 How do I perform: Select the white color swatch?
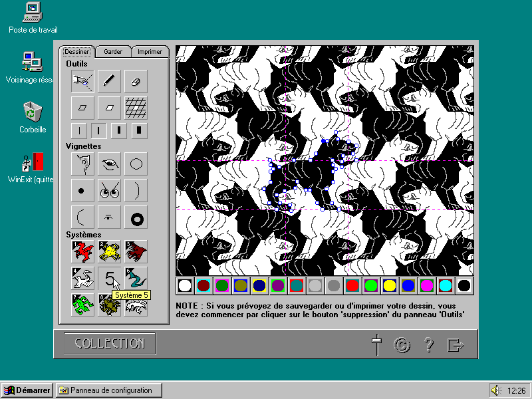coord(185,286)
